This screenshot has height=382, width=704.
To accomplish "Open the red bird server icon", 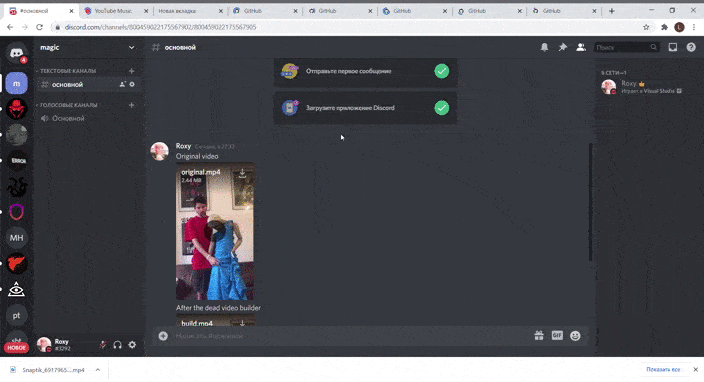I will click(17, 263).
